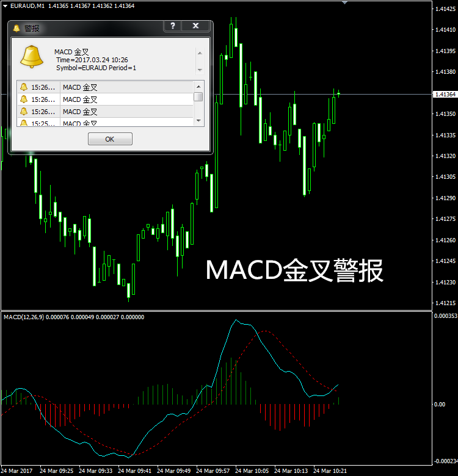
Task: Click the alert list scrollbar thumb
Action: pyautogui.click(x=198, y=97)
